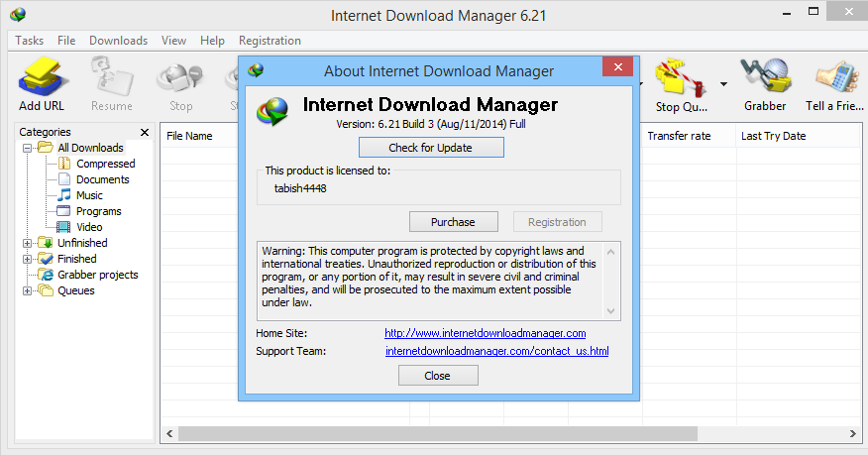Select the Music category
868x456 pixels.
[89, 195]
